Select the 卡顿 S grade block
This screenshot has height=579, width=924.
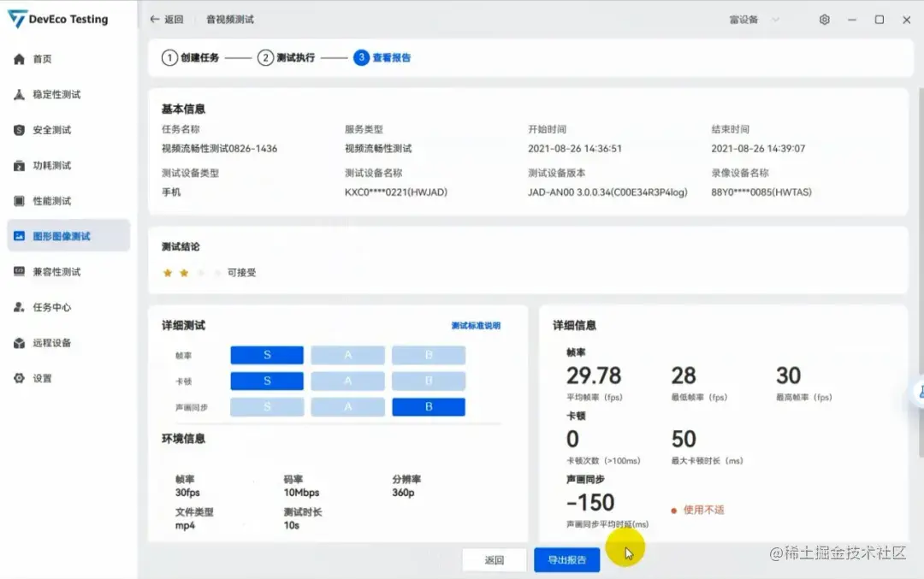pos(267,381)
